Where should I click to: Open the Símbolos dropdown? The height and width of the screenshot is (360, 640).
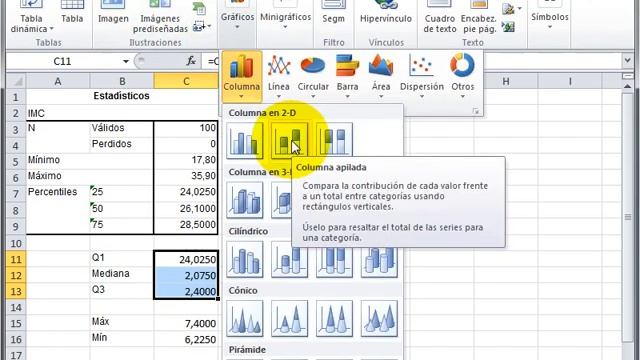point(549,16)
